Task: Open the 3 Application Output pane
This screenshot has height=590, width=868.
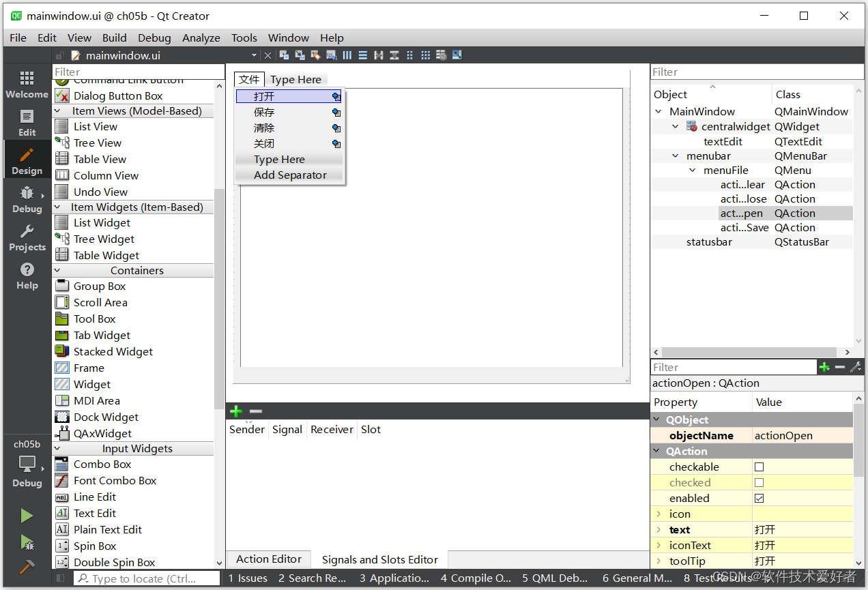Action: click(x=394, y=578)
